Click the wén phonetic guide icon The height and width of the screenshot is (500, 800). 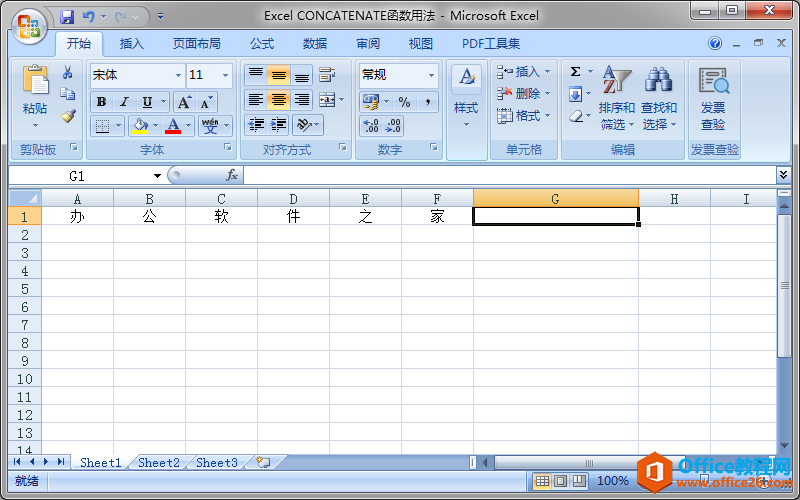pos(210,126)
